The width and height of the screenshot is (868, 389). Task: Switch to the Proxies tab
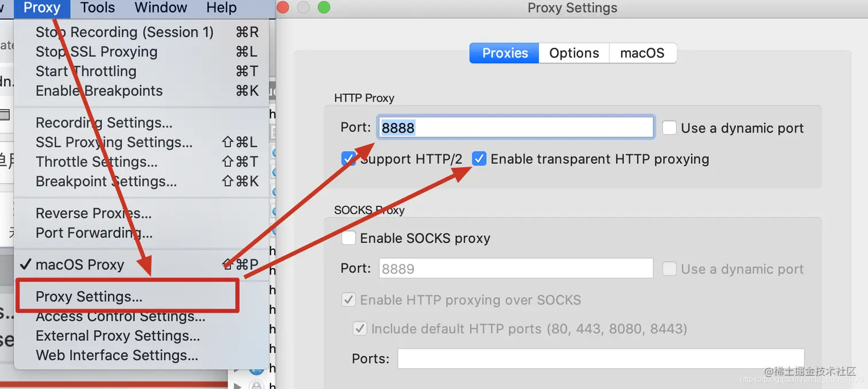[505, 53]
